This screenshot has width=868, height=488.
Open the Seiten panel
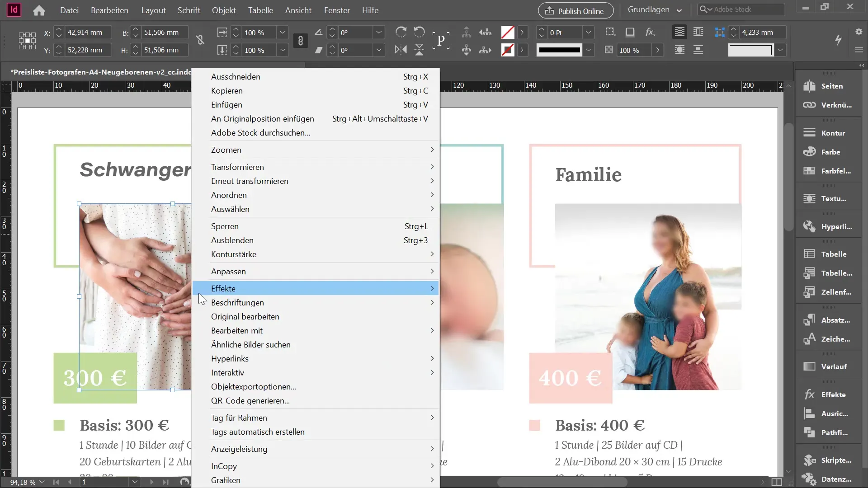[x=828, y=86]
